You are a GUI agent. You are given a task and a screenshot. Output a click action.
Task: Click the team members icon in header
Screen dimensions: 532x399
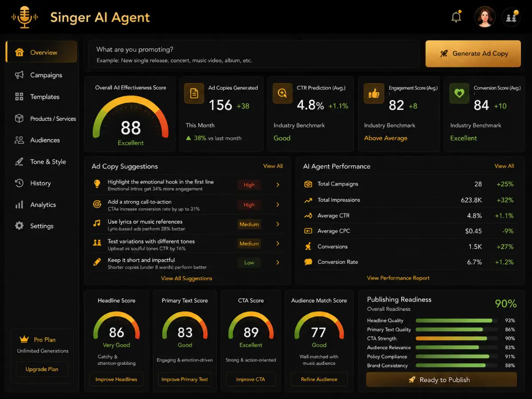pos(511,18)
